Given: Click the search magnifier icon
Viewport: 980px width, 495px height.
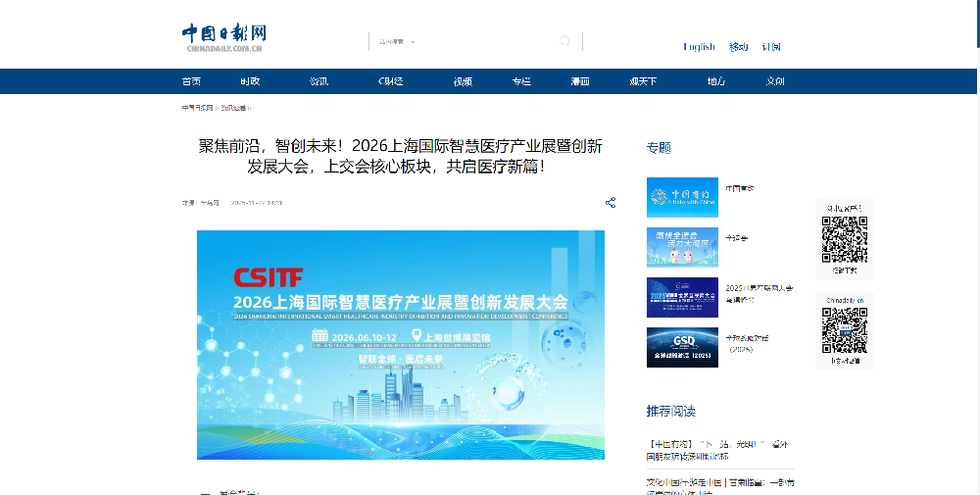Looking at the screenshot, I should [x=564, y=41].
